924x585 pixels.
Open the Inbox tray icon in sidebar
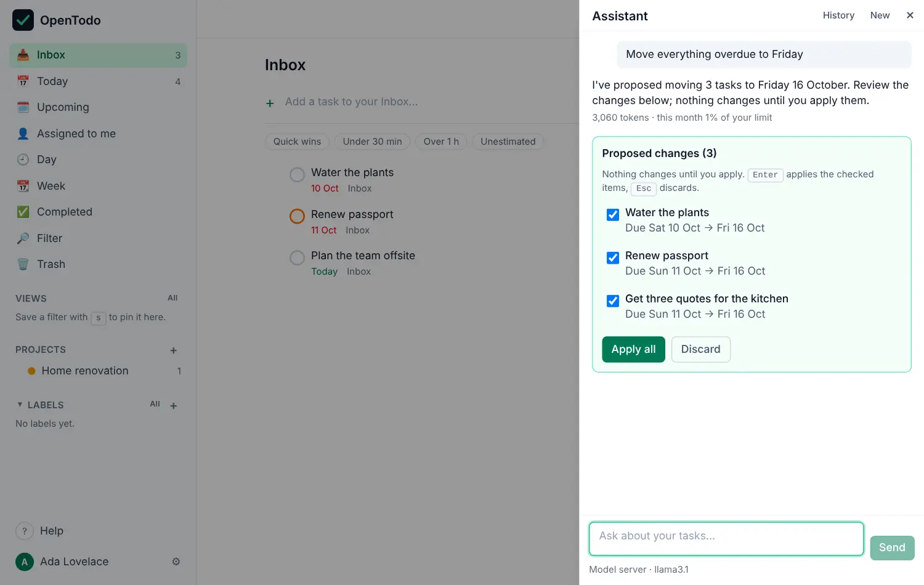click(x=23, y=55)
